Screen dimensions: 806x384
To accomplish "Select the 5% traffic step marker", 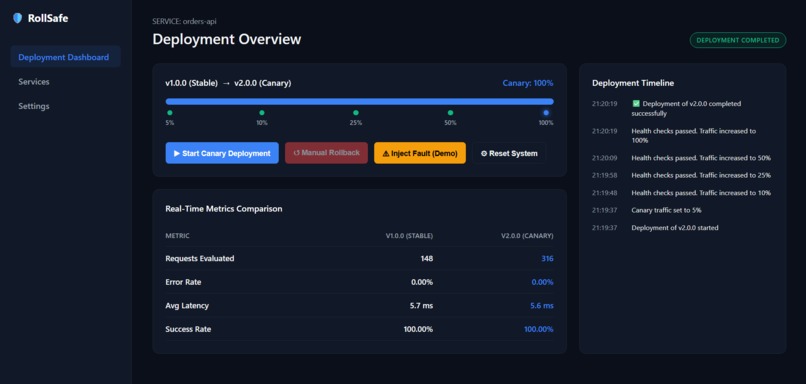I will point(170,113).
